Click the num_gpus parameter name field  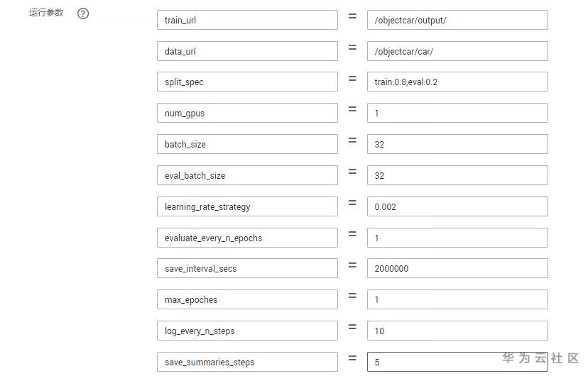[246, 113]
